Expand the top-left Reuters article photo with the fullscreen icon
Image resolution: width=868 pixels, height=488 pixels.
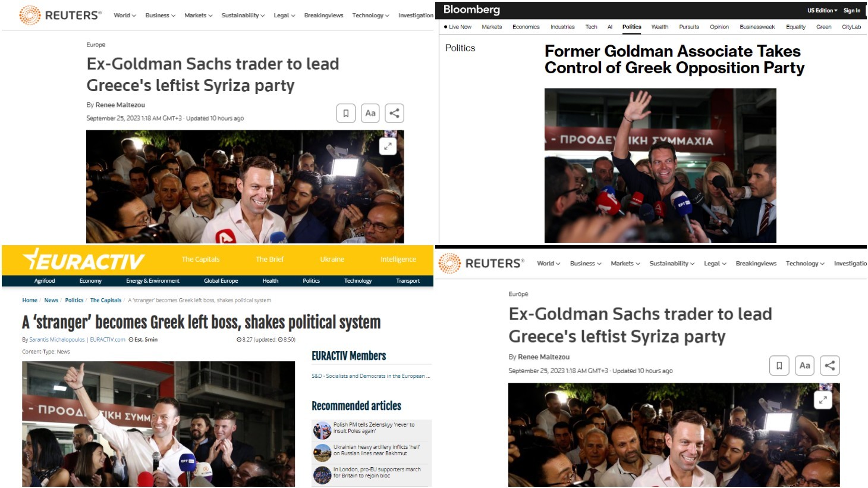coord(388,146)
